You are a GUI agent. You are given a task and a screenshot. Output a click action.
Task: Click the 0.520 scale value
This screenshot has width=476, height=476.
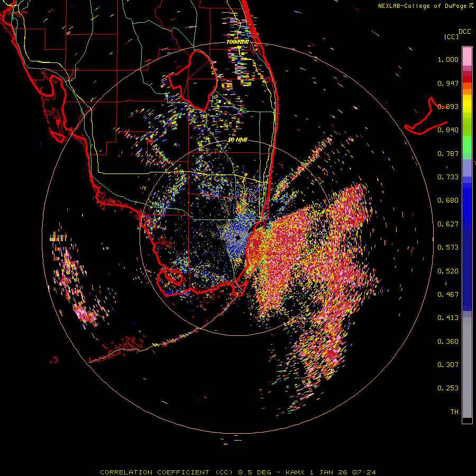[x=448, y=271]
